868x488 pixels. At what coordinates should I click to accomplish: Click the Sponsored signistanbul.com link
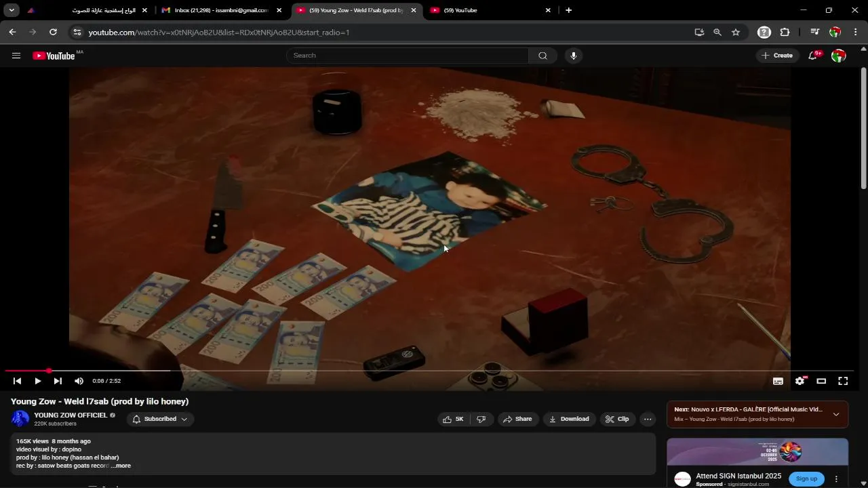click(x=732, y=485)
